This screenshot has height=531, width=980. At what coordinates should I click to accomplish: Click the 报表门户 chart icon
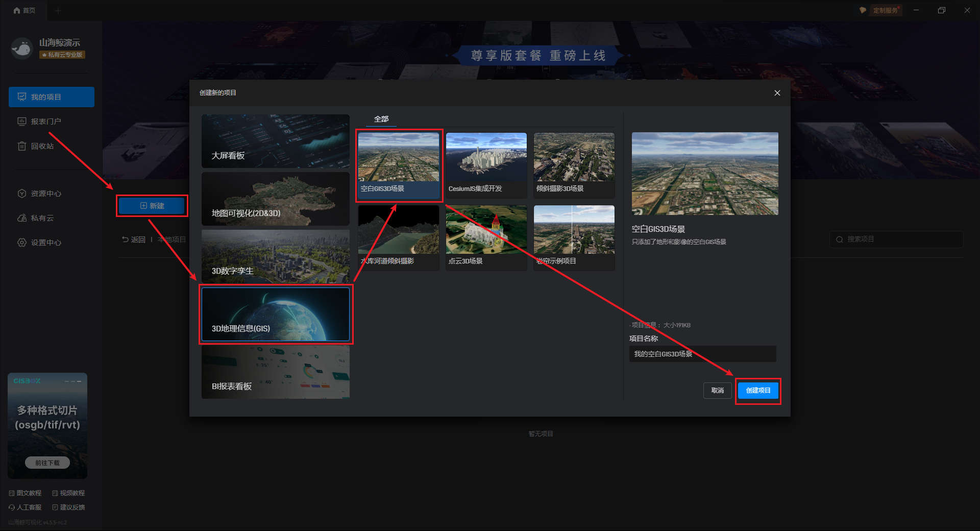click(22, 122)
